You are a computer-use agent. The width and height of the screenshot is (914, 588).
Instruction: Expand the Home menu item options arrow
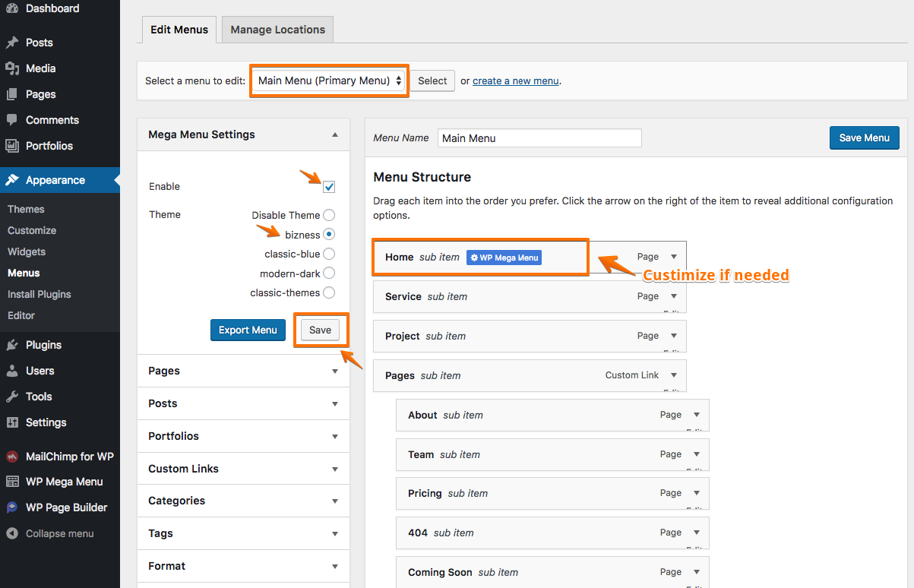(674, 257)
